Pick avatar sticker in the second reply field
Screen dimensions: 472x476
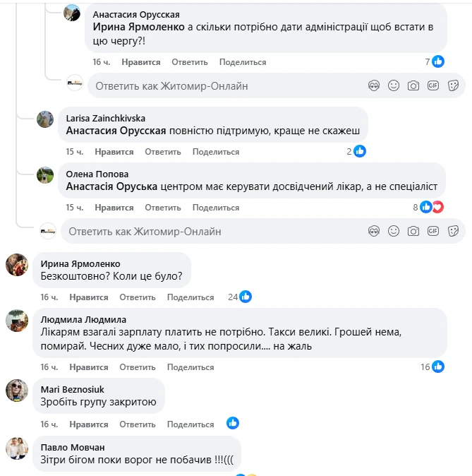coord(374,232)
